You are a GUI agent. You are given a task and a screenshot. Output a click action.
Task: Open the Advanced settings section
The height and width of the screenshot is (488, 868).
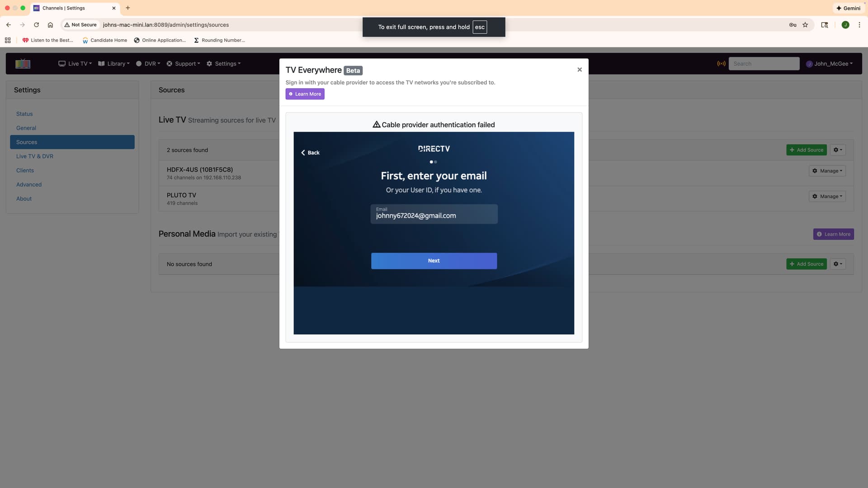coord(29,184)
